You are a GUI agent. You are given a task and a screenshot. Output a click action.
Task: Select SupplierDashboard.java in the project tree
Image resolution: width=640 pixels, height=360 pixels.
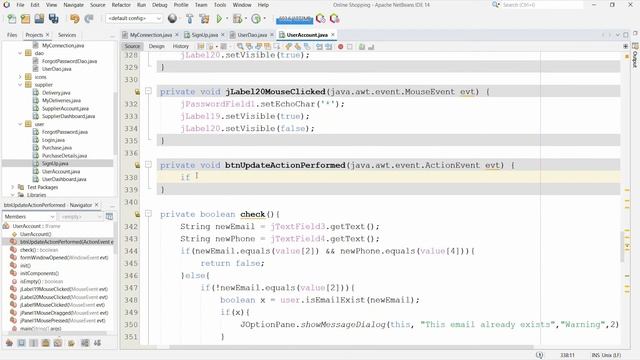click(68, 116)
